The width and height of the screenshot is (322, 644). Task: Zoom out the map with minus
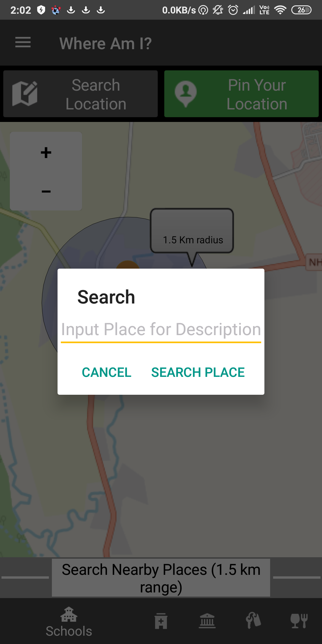click(x=46, y=191)
